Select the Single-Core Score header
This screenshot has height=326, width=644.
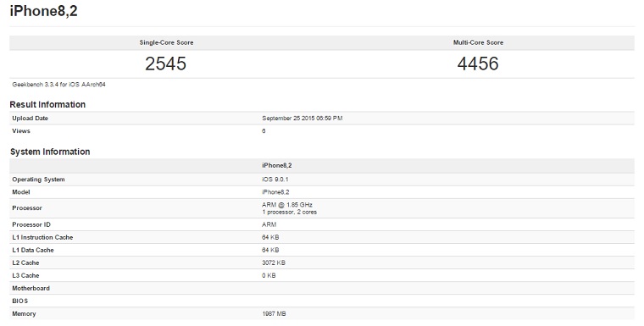[x=166, y=42]
